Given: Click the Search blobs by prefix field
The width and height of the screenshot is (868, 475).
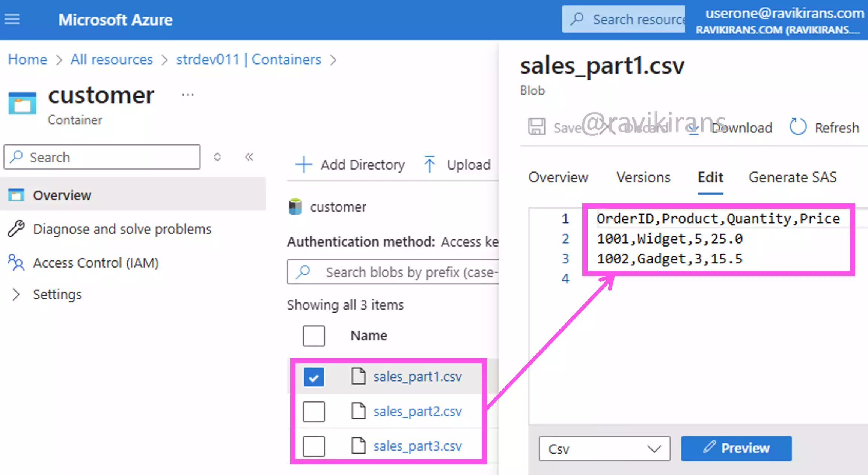Looking at the screenshot, I should [393, 272].
